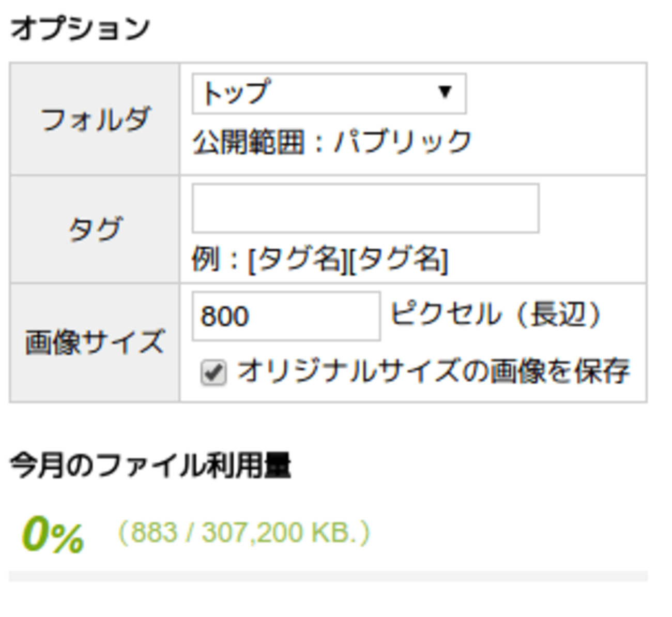Uncheck the オリジナルサイズの画像を保存 checkbox
This screenshot has width=672, height=617.
pos(213,372)
